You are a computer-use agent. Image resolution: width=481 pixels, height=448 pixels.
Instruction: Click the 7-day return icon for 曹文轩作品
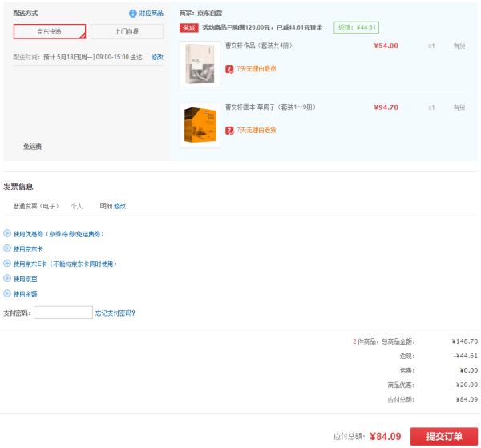(x=229, y=69)
